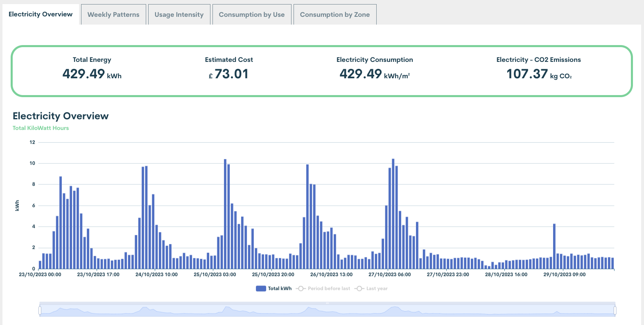Switch to the Weekly Patterns tab
The width and height of the screenshot is (644, 325).
[x=113, y=15]
